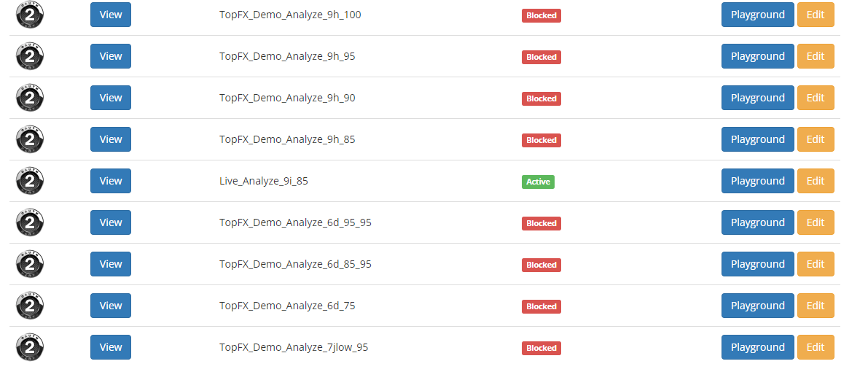View the TopFX_Demo_Analyze_9h_95 application

click(x=111, y=56)
